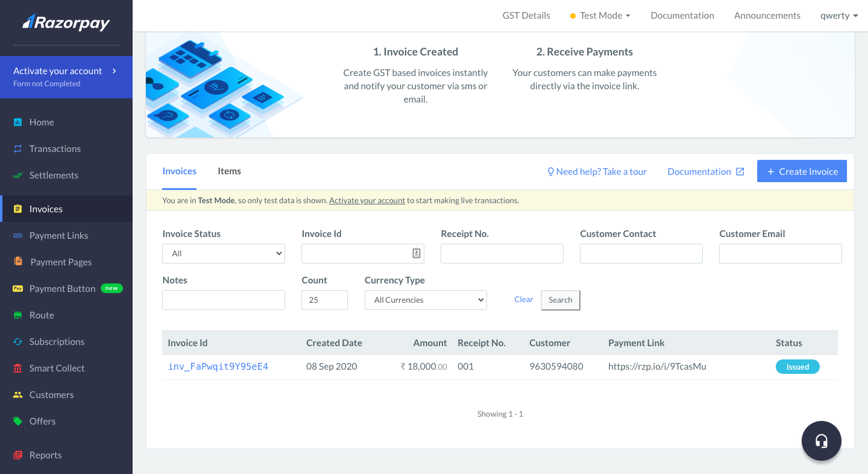The width and height of the screenshot is (868, 474).
Task: Focus the Notes input field
Action: tap(224, 300)
